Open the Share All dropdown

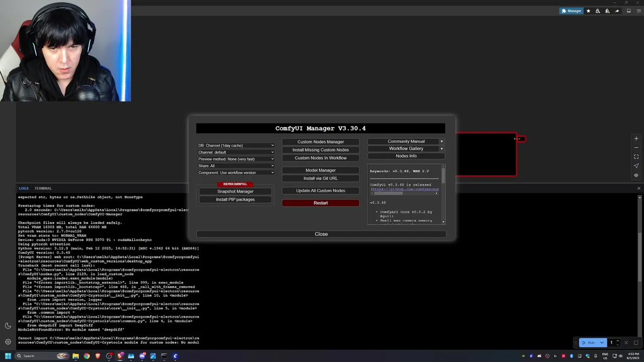[x=236, y=166]
